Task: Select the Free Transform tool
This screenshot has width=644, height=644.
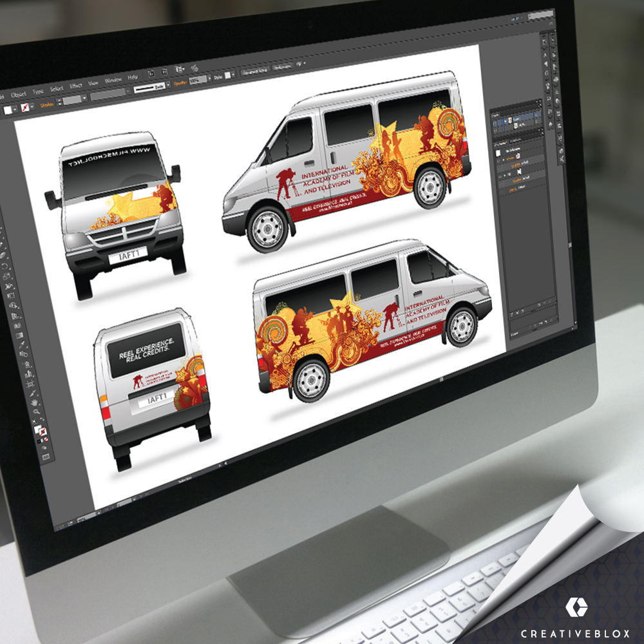Action: click(11, 296)
